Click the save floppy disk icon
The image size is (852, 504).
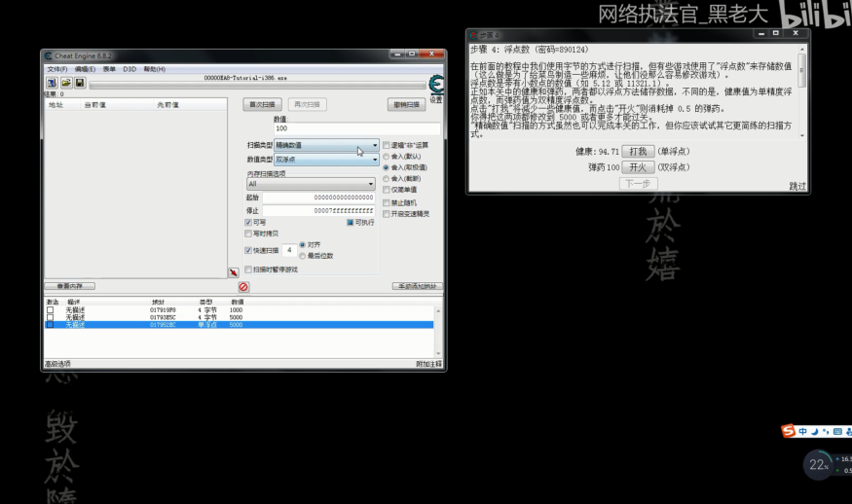pos(79,84)
